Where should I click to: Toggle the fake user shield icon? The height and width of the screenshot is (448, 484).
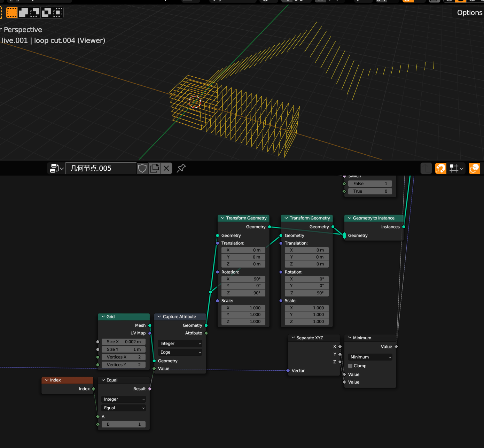(x=142, y=168)
